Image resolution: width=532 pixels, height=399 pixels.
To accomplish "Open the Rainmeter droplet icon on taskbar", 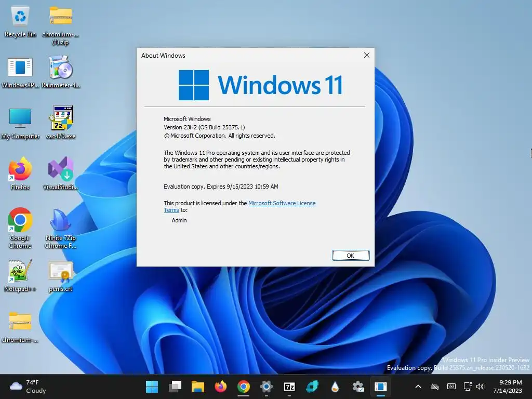I will click(x=335, y=387).
